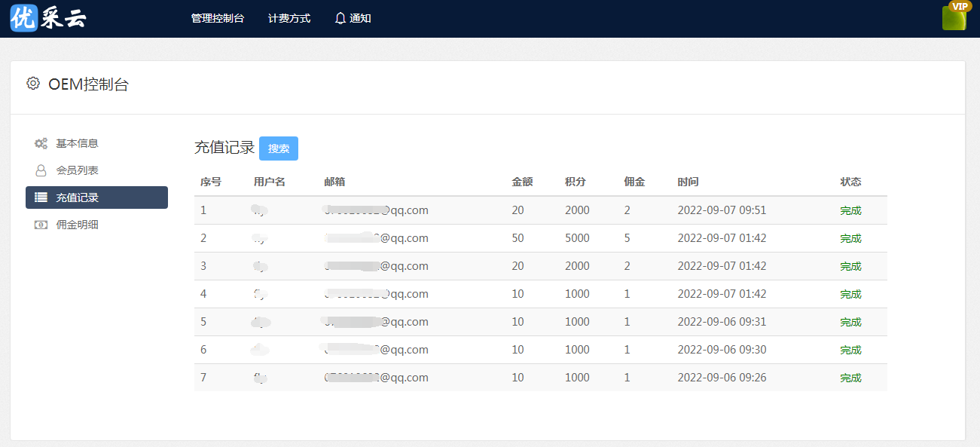The image size is (980, 447).
Task: Click the 完成 status in row 1
Action: (x=850, y=210)
